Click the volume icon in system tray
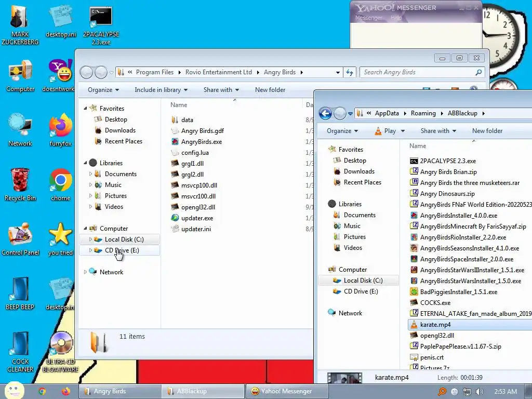 pos(480,392)
